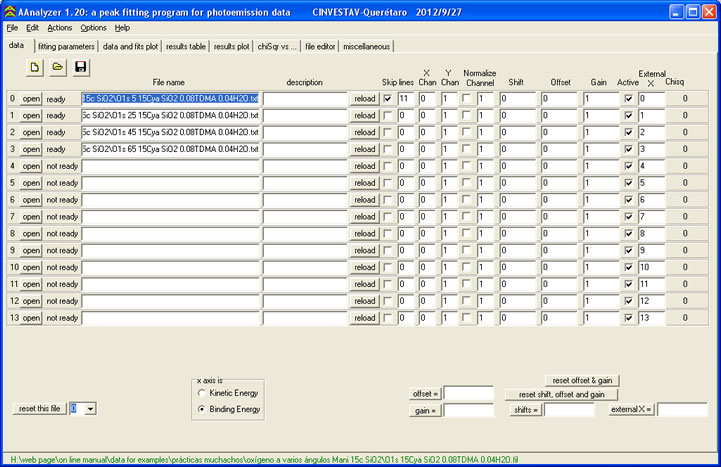Open the Actions menu
This screenshot has height=467, width=721.
(60, 28)
